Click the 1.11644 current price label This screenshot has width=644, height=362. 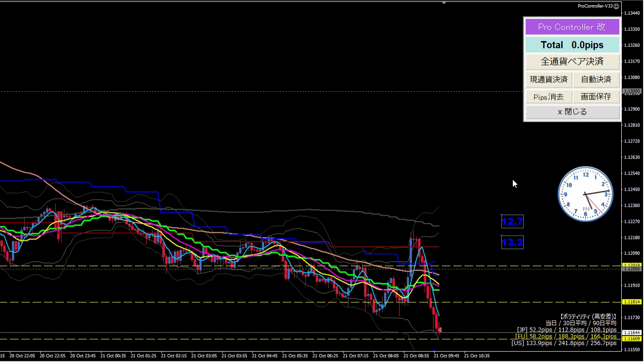tap(632, 333)
